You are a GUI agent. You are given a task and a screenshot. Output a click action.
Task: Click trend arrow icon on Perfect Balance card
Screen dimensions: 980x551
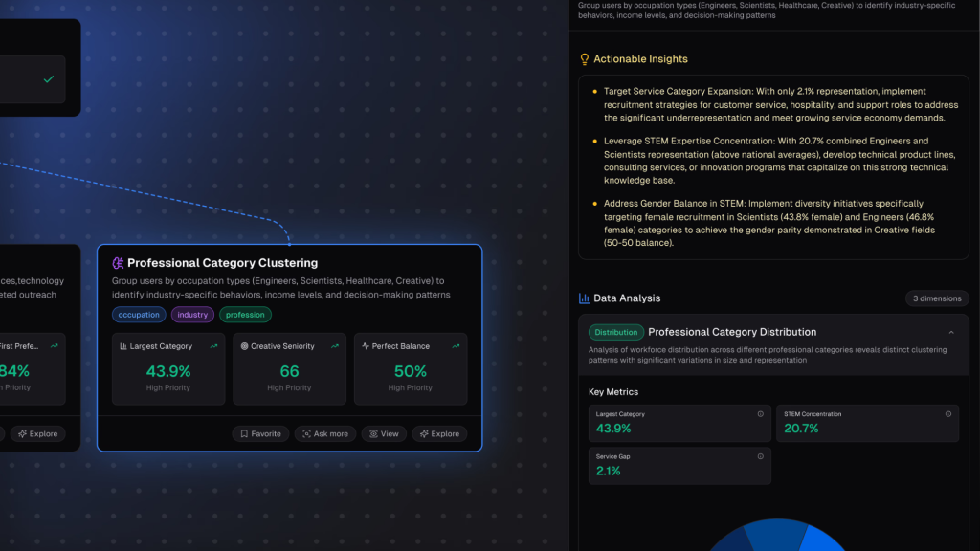[456, 346]
